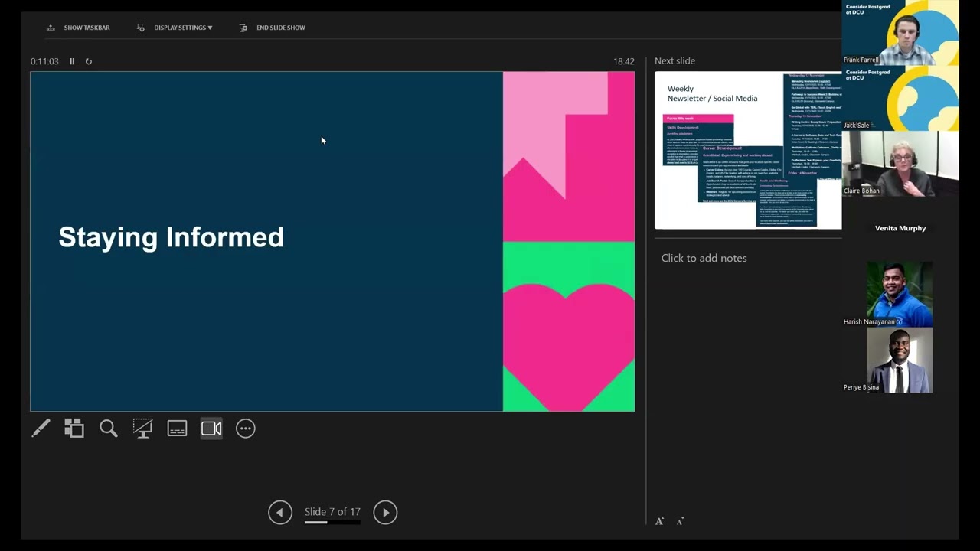Click the Staying Informed slide title
The width and height of the screenshot is (980, 551).
click(171, 237)
